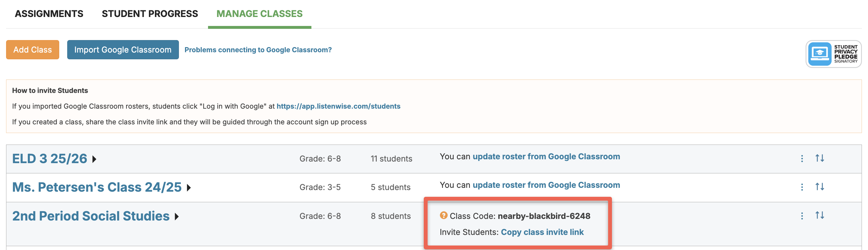Viewport: 868px width, 250px height.
Task: Open 2nd Period Social Studies three-dot menu
Action: (802, 216)
